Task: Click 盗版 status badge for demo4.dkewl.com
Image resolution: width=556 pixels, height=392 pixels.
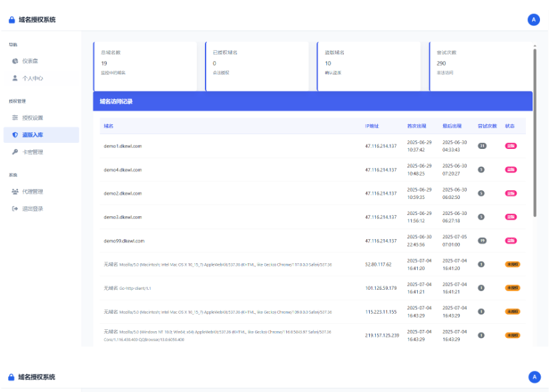Action: (x=511, y=170)
